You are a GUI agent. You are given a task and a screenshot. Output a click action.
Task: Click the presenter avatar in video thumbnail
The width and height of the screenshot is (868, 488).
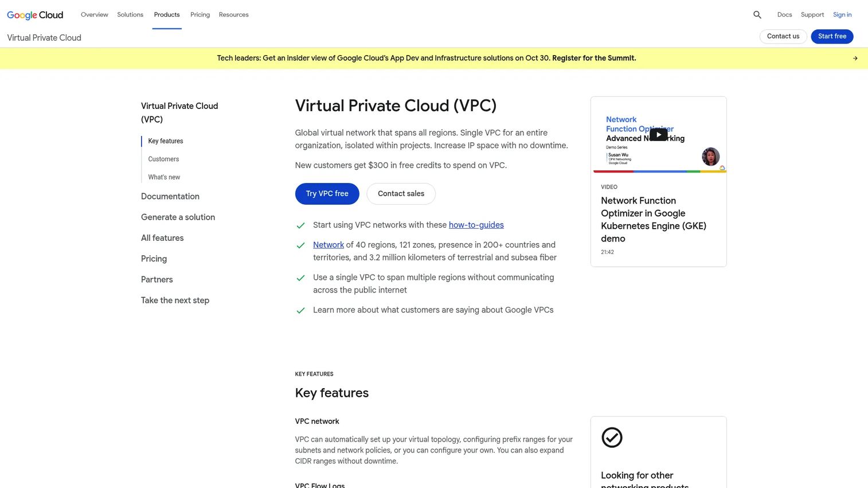coord(710,157)
